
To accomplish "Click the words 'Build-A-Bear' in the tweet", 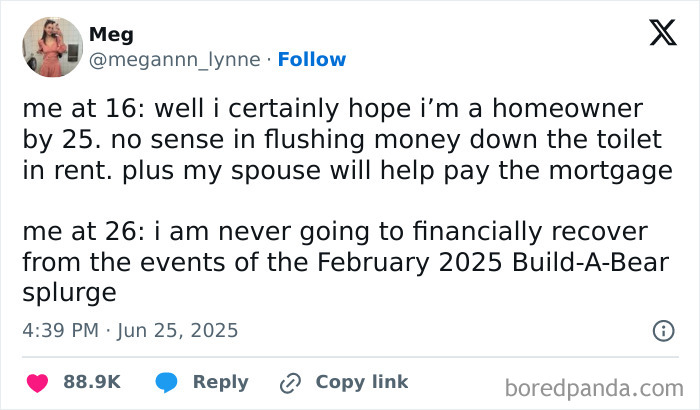I will (590, 262).
